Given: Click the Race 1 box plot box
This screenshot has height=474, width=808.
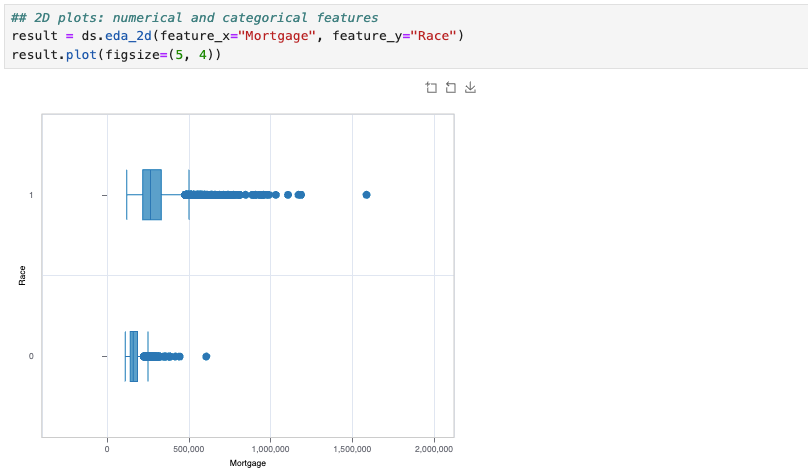Looking at the screenshot, I should point(152,195).
